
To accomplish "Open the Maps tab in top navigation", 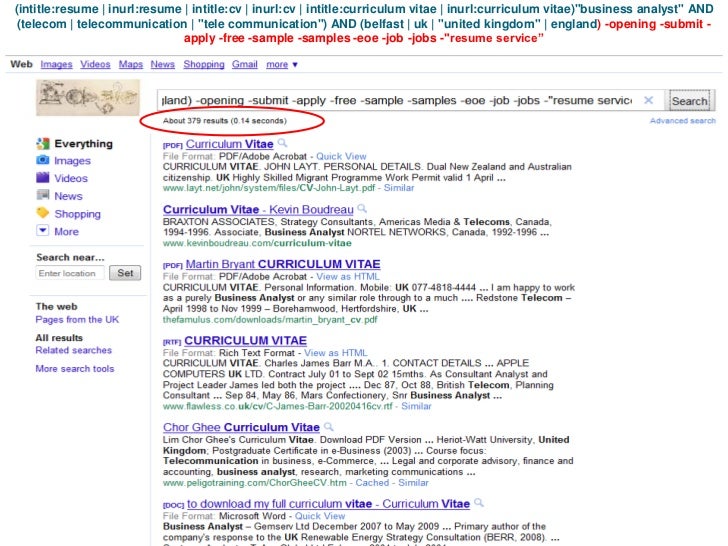I will (x=130, y=65).
